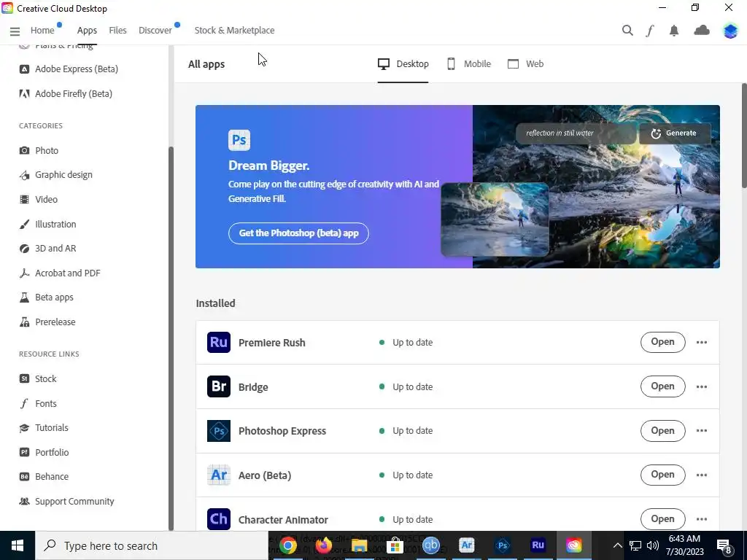Open Character Animator

tap(662, 519)
